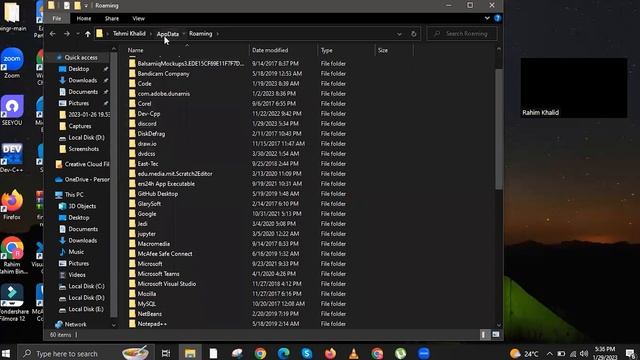
Task: Open Local Disk (E:) in sidebar
Action: tap(86, 309)
